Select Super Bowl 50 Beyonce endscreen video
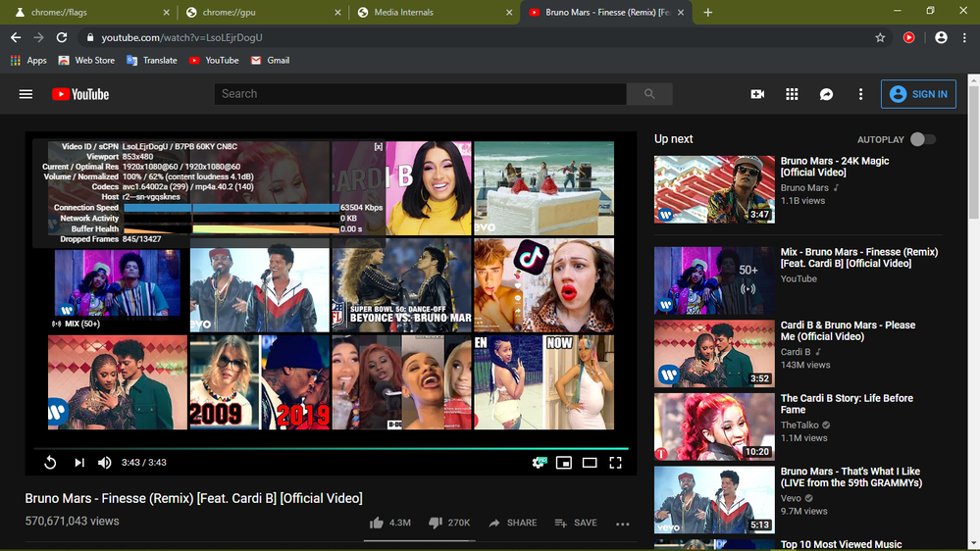The width and height of the screenshot is (980, 551). coord(401,284)
